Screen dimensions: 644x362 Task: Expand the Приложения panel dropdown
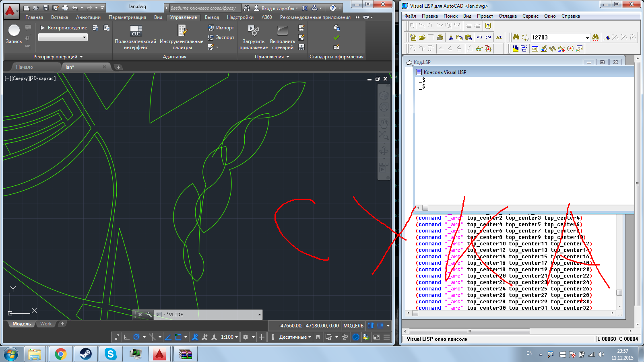pyautogui.click(x=272, y=57)
